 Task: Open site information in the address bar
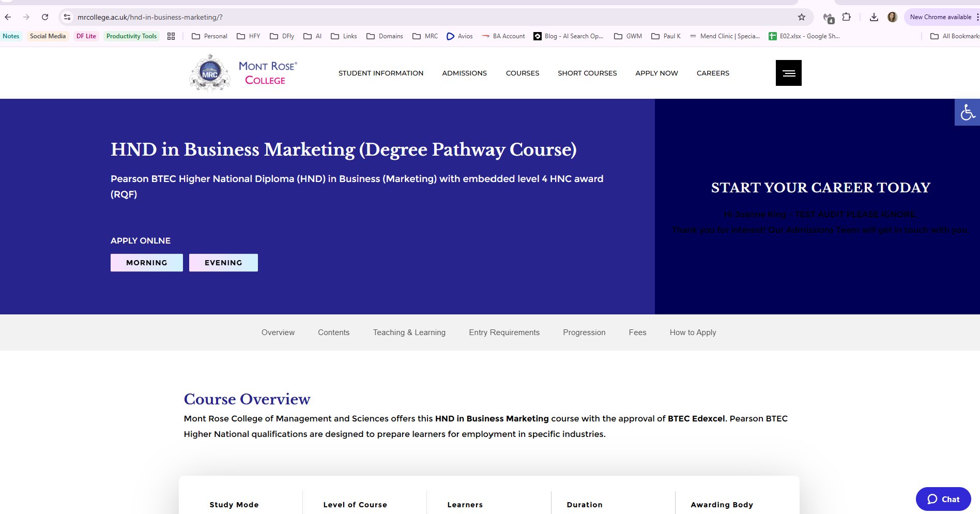click(x=67, y=17)
